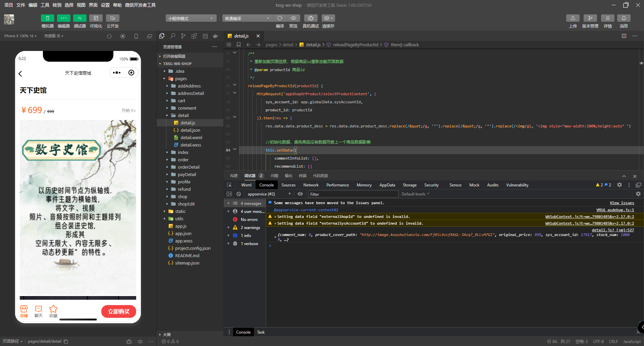The image size is (644, 346).
Task: Click the bookmark icon in breadcrumb bar
Action: click(x=238, y=45)
